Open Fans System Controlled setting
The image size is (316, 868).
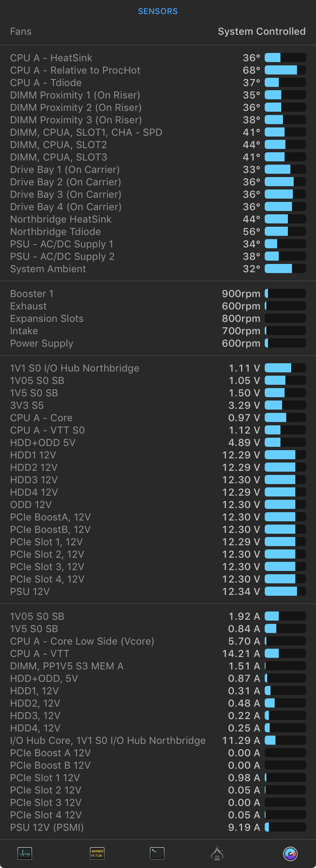pos(261,31)
